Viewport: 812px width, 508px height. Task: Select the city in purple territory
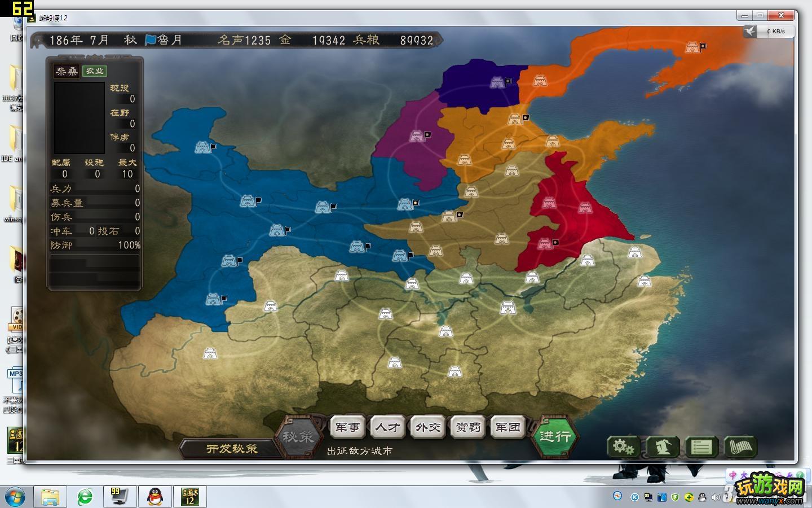pyautogui.click(x=417, y=136)
